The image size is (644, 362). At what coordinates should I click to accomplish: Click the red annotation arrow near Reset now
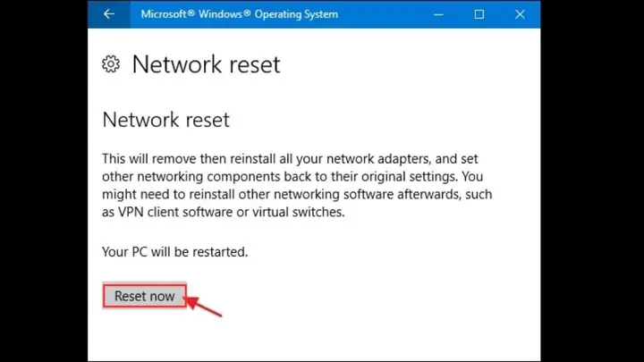point(204,307)
